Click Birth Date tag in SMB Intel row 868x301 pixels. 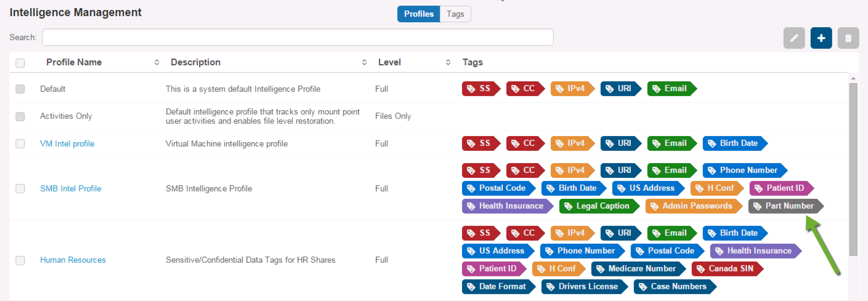coord(573,188)
